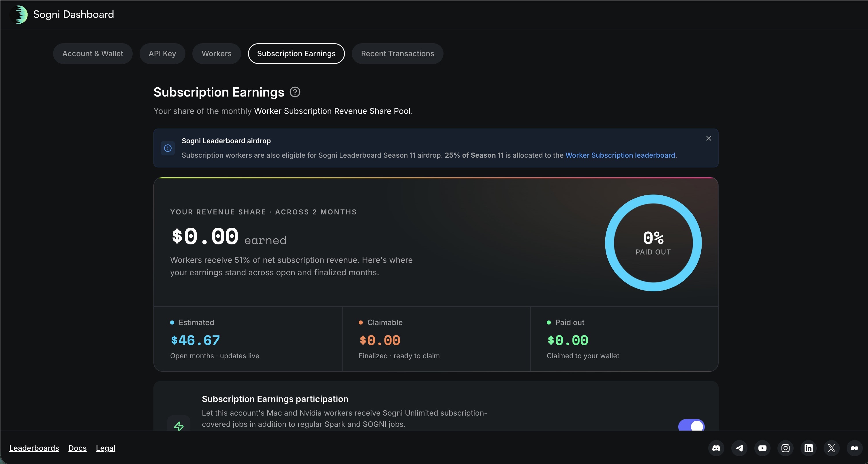The width and height of the screenshot is (868, 464).
Task: Open the Docs footer link
Action: [78, 448]
